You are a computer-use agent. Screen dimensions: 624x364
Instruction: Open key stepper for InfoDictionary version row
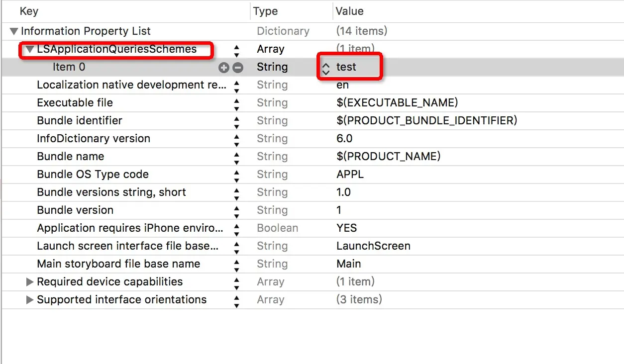pos(237,140)
